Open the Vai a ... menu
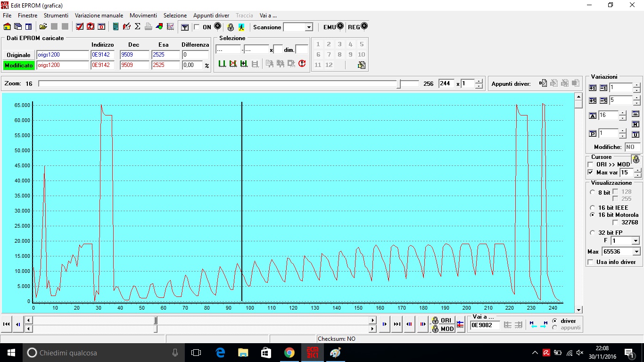Viewport: 644px width, 362px height. (268, 16)
